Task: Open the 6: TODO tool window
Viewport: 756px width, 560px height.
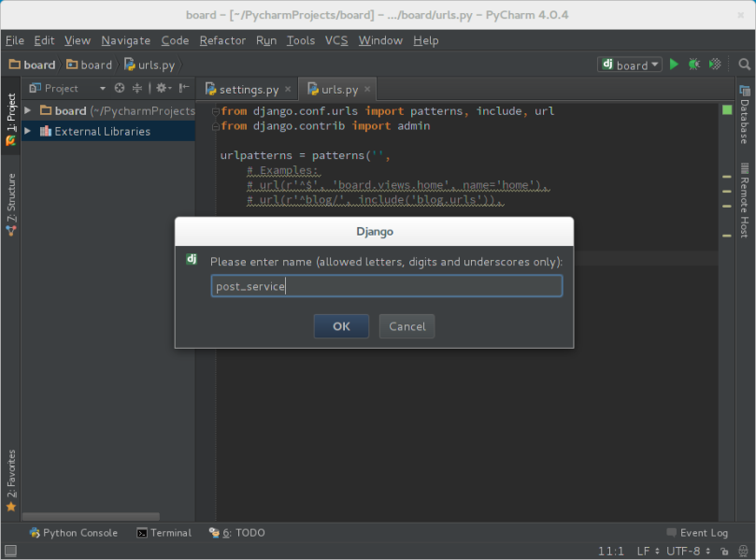Action: coord(236,533)
